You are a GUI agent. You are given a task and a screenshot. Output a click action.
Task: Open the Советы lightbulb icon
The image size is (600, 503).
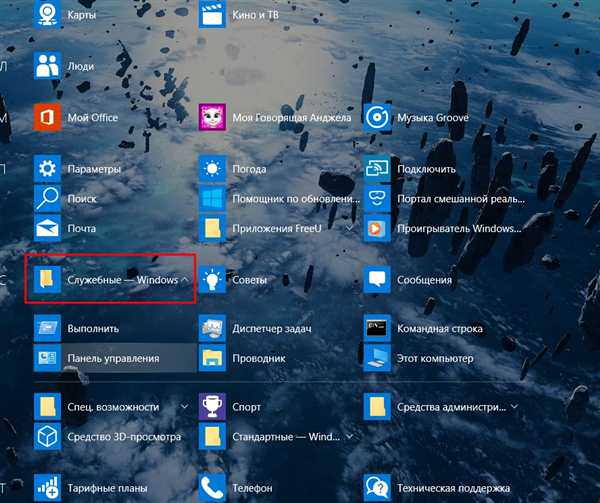(212, 280)
